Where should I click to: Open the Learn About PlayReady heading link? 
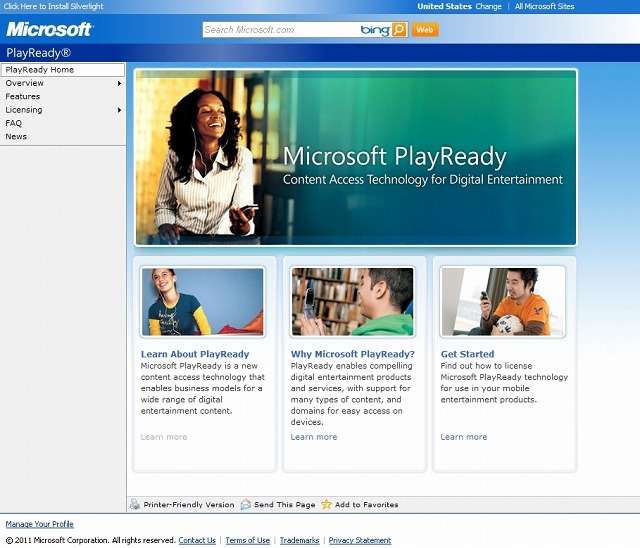[x=195, y=354]
